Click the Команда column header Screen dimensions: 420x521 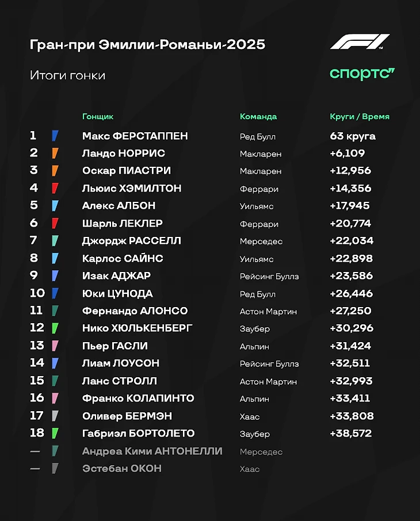258,117
